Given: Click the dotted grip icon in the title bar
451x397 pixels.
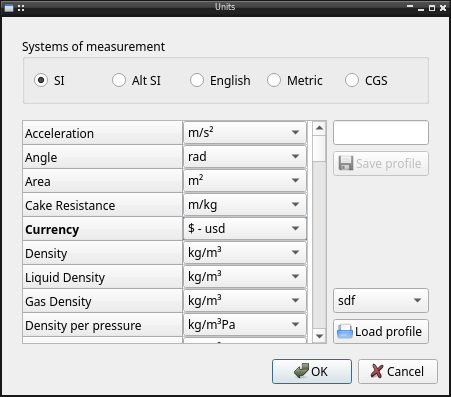Looking at the screenshot, I should tap(21, 8).
